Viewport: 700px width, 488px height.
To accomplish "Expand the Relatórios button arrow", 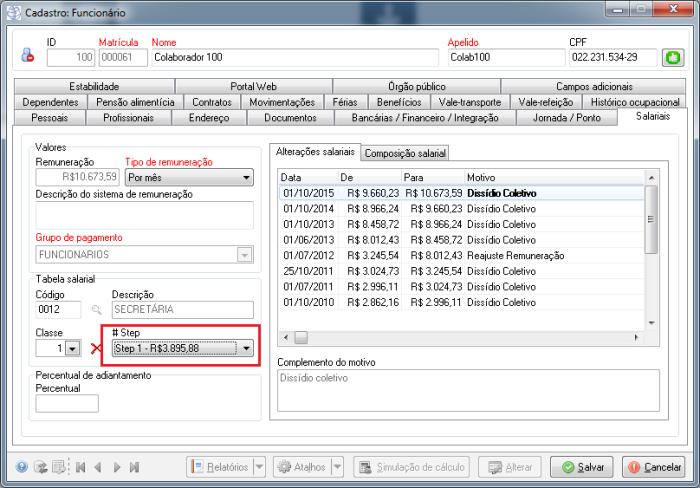I will (x=258, y=467).
